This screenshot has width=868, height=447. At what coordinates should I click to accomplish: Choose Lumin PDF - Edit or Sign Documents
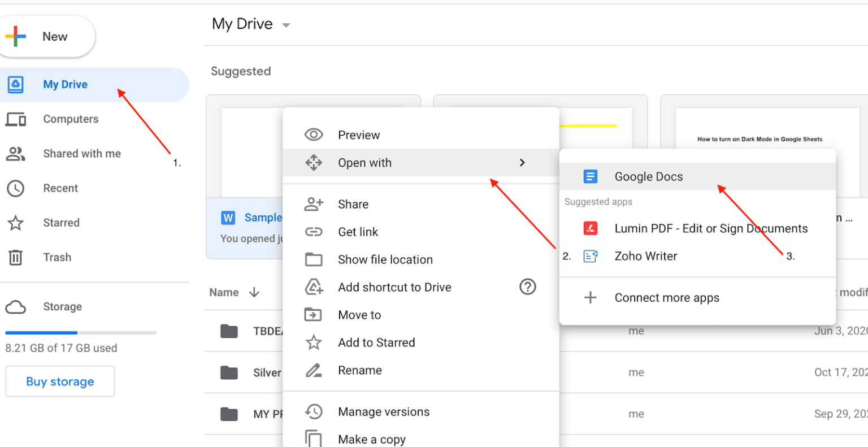pyautogui.click(x=697, y=228)
